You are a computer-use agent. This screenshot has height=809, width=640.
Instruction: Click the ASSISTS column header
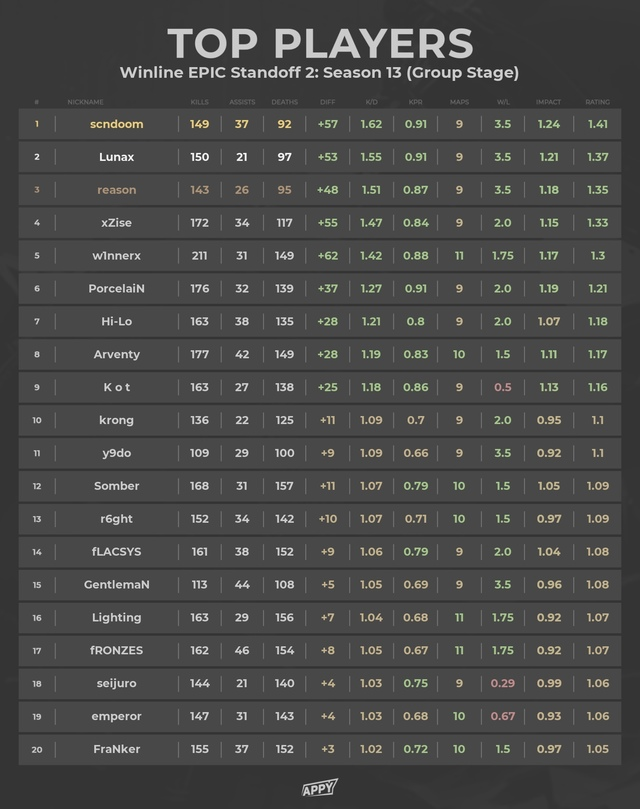(x=242, y=102)
